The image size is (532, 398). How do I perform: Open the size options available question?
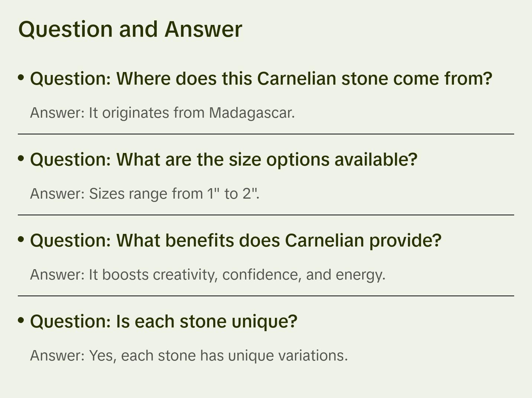pos(224,160)
